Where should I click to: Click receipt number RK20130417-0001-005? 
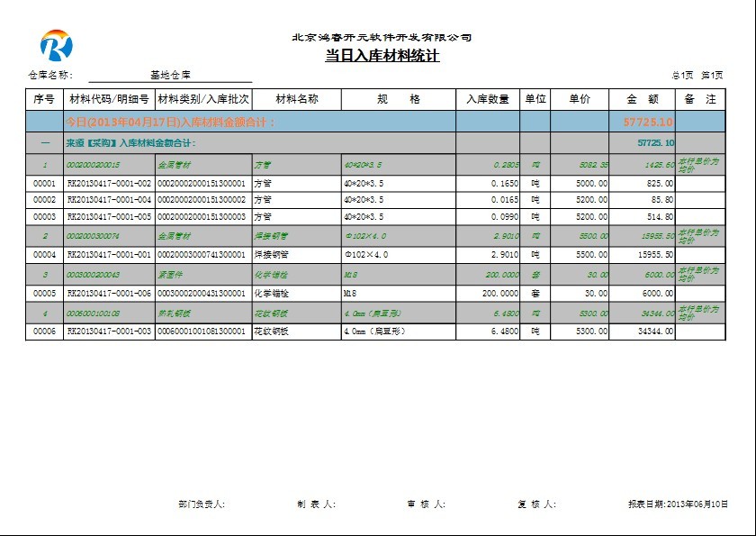pyautogui.click(x=109, y=217)
